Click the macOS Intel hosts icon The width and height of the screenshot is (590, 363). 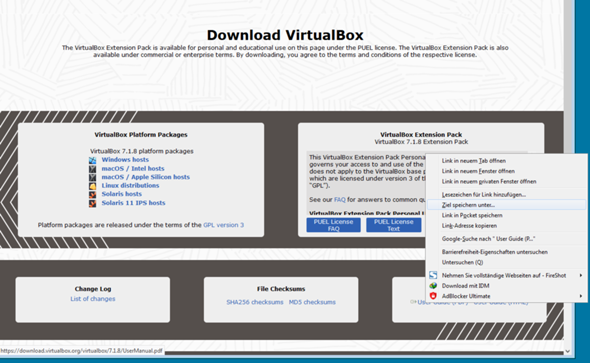93,169
